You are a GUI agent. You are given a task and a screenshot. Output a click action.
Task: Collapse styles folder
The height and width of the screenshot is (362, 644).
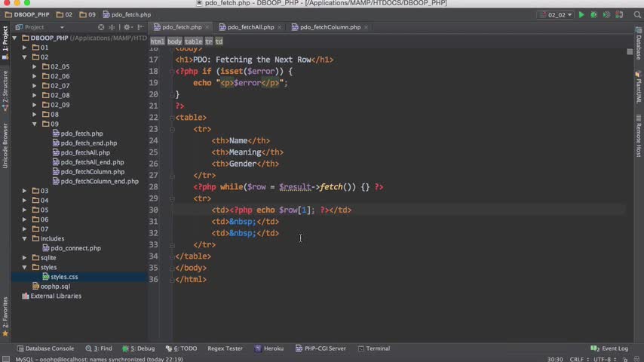[25, 267]
